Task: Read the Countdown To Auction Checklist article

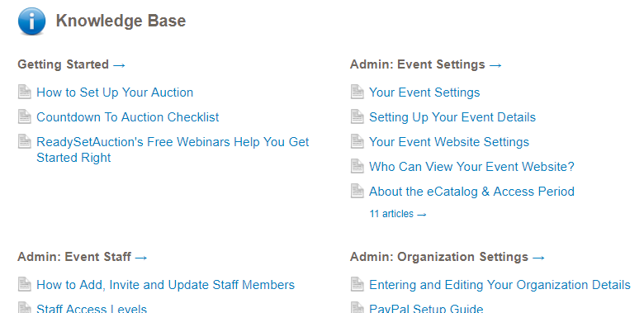Action: click(128, 117)
